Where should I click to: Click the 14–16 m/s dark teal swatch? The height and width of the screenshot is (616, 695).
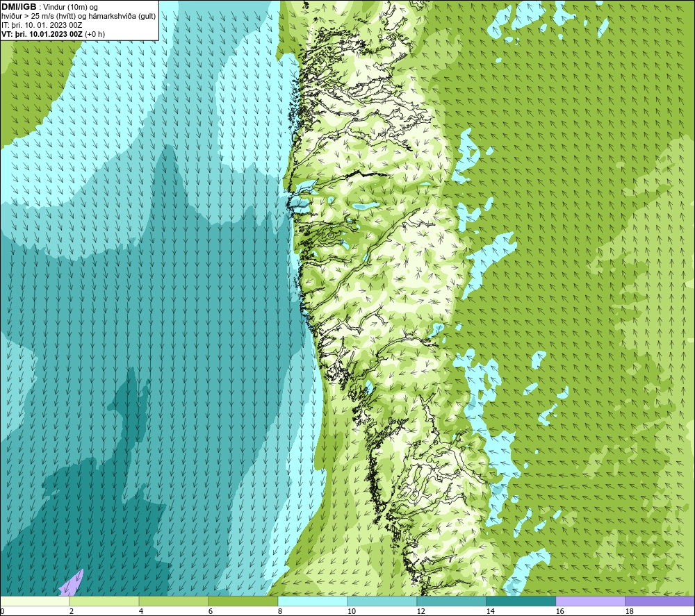(x=521, y=601)
